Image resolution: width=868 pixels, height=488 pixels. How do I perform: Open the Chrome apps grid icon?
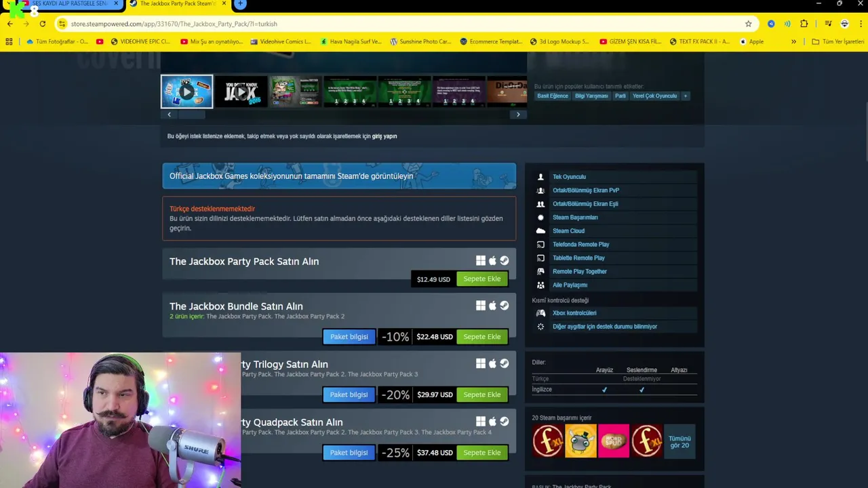point(9,41)
